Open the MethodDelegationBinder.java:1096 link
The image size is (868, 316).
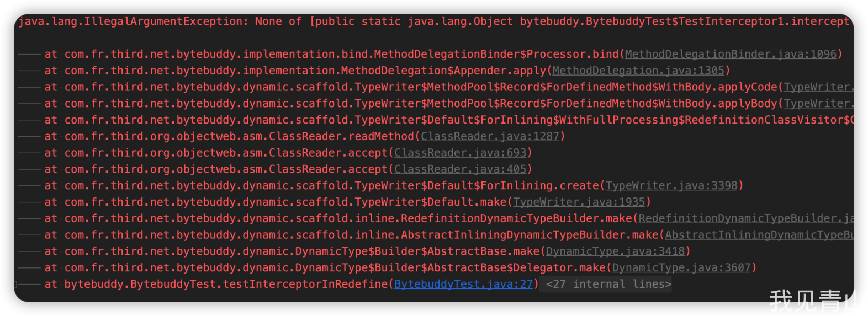point(731,55)
